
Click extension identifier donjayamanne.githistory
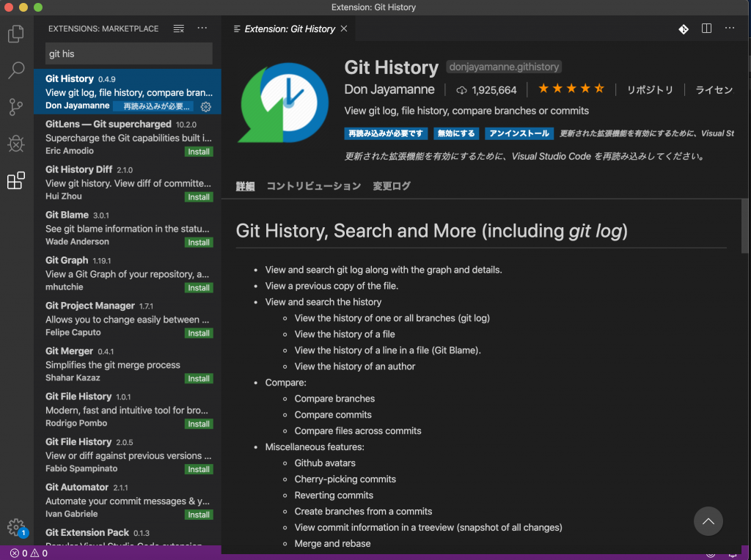[x=504, y=67]
